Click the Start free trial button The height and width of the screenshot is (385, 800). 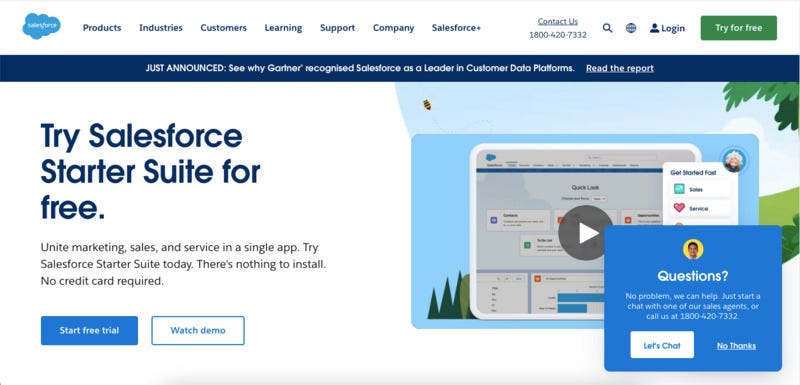click(x=89, y=330)
